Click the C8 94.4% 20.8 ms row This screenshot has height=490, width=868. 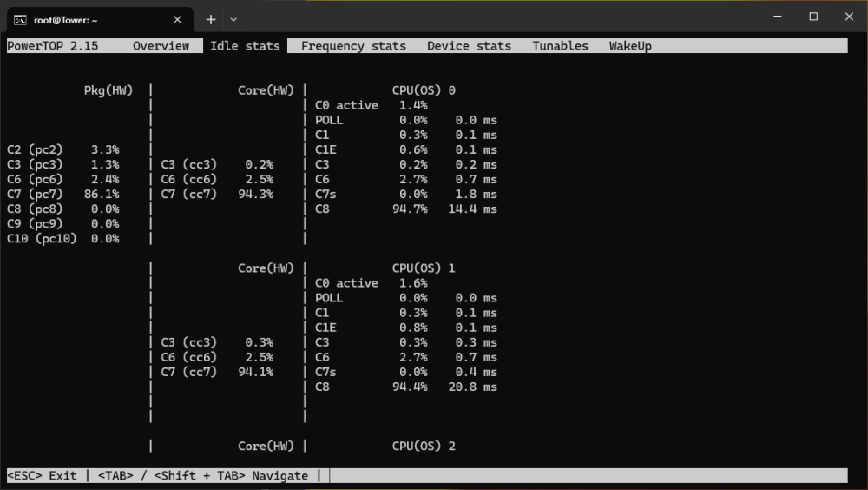tap(405, 387)
